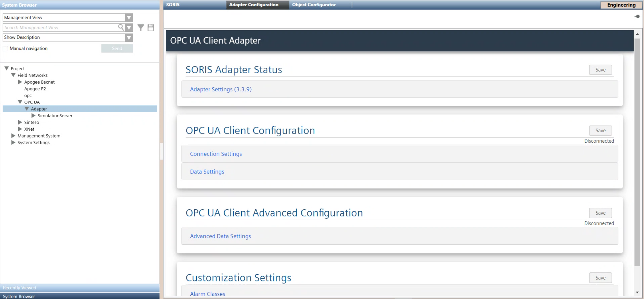Save the OPC UA Client Configuration section

[x=600, y=131]
